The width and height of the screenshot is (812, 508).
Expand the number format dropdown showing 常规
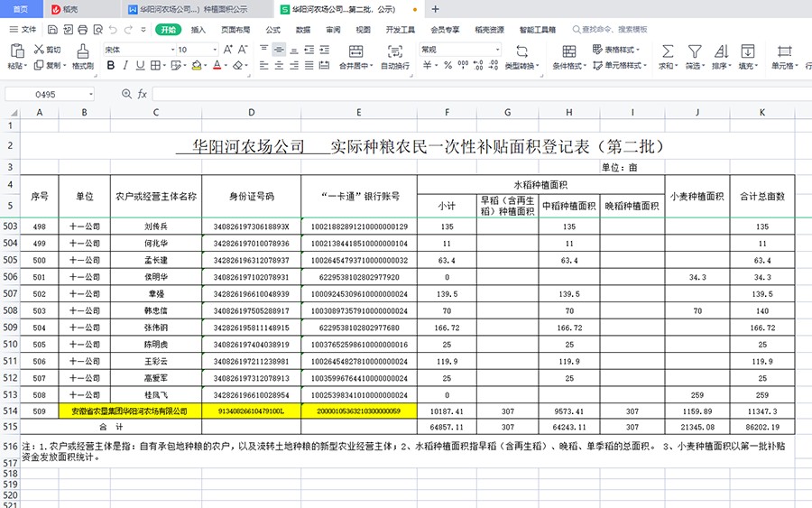pyautogui.click(x=456, y=50)
